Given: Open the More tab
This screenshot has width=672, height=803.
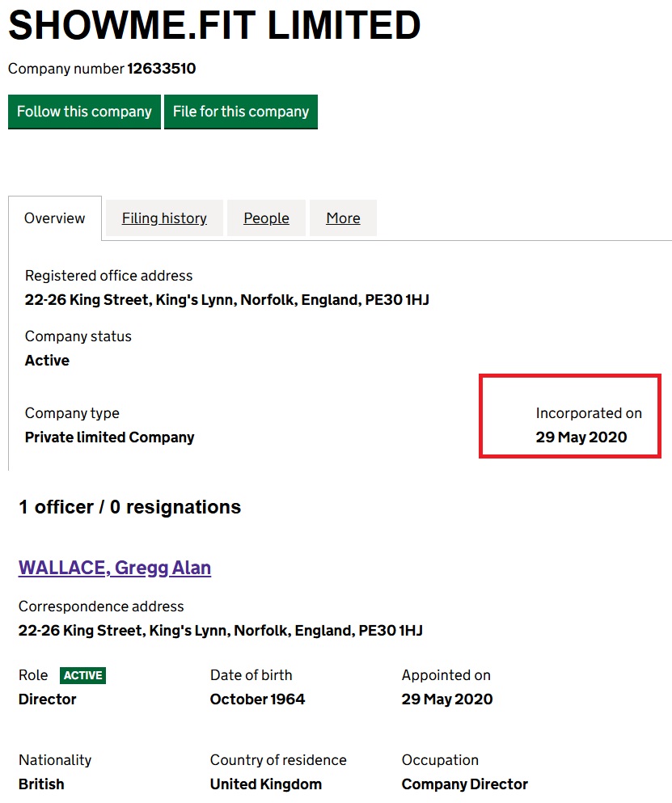Looking at the screenshot, I should click(343, 218).
